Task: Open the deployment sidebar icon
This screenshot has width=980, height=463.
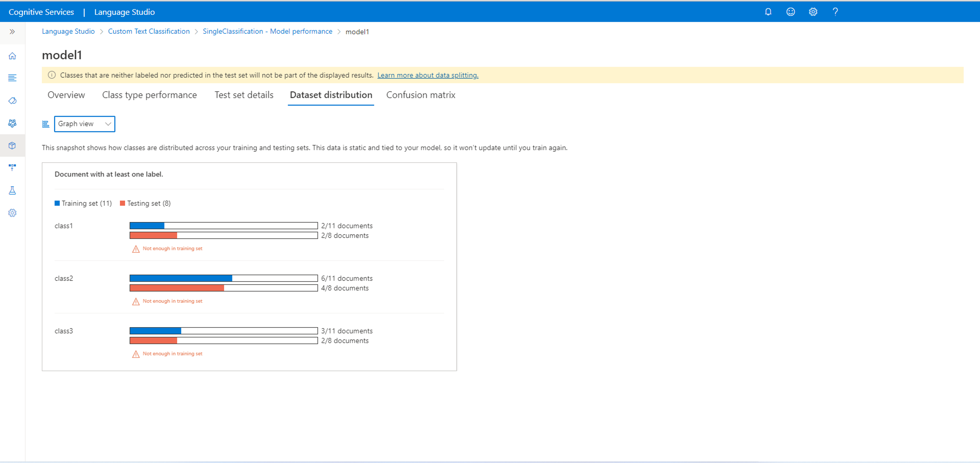Action: pos(12,167)
